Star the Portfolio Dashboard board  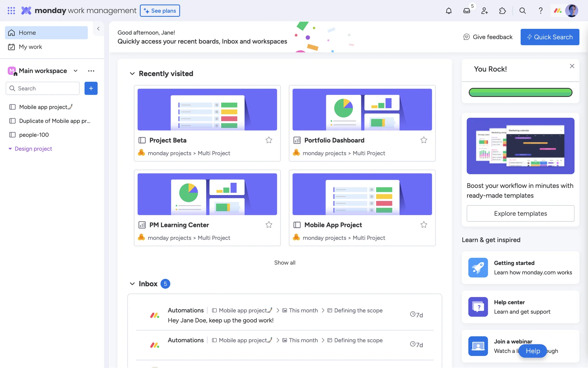(x=424, y=140)
